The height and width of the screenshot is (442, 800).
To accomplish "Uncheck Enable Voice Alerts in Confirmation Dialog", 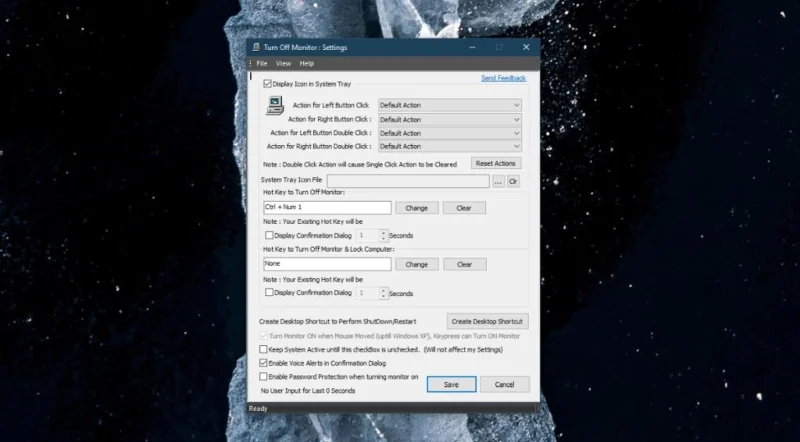I will point(263,363).
